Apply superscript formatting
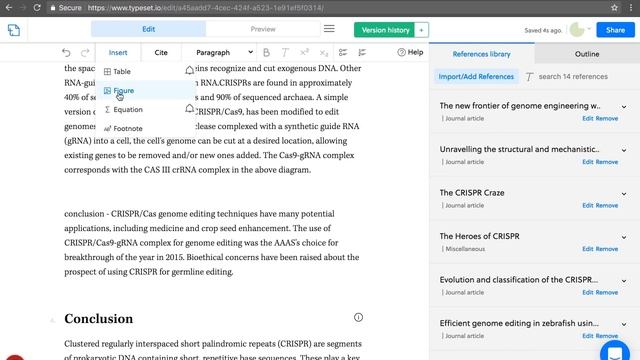640x360 pixels. click(304, 52)
